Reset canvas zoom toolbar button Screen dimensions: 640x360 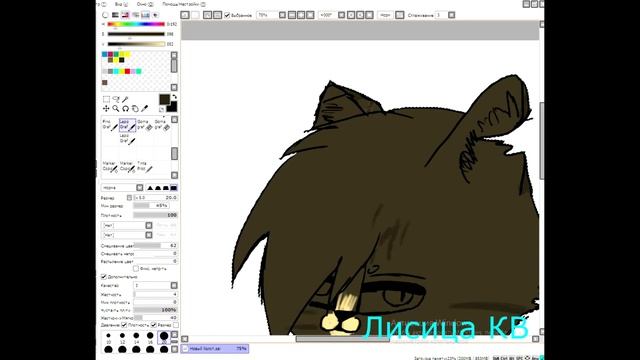310,15
